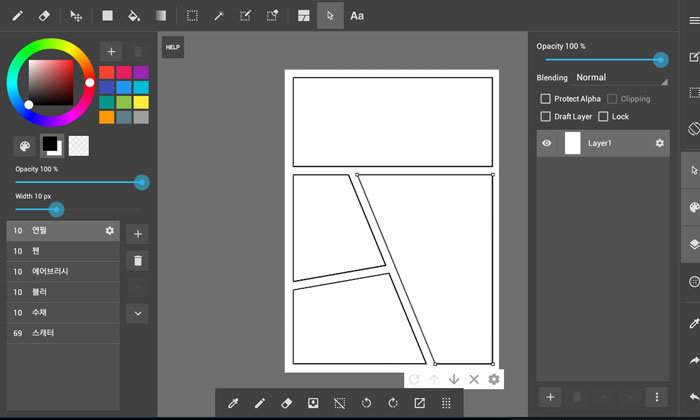Click undo arrow in right sidebar
The width and height of the screenshot is (700, 420).
(x=694, y=397)
